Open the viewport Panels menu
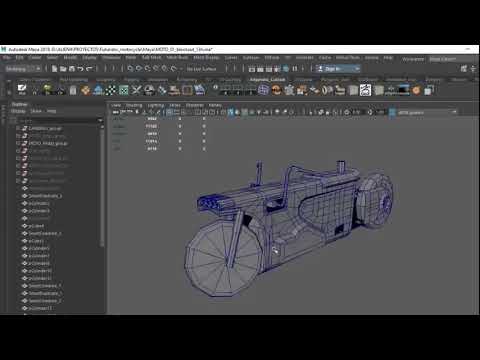The image size is (480, 360). [x=215, y=105]
